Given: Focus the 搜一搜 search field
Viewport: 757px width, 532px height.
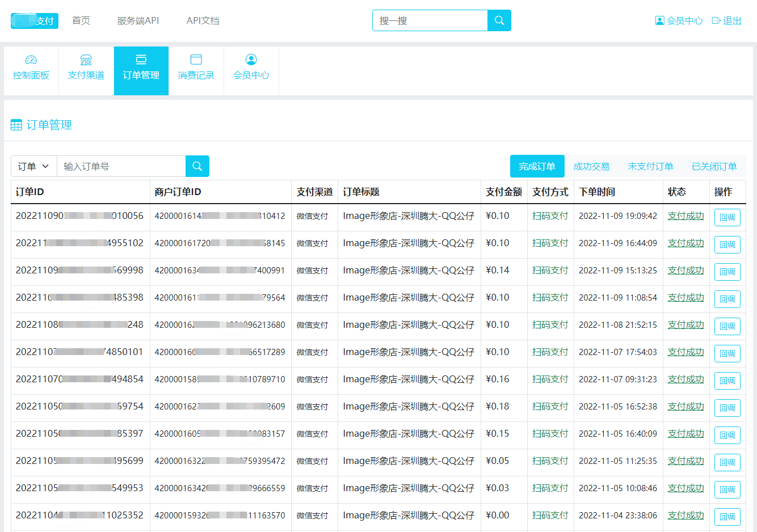Looking at the screenshot, I should [430, 20].
